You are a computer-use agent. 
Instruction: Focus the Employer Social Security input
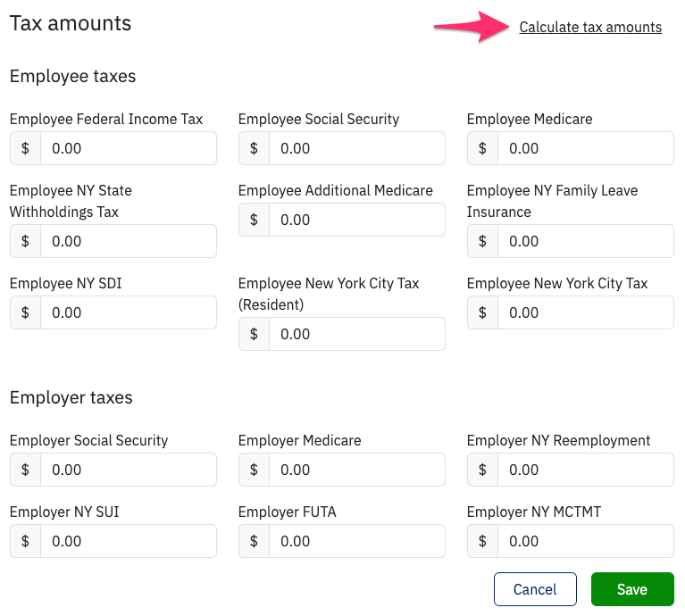(128, 470)
